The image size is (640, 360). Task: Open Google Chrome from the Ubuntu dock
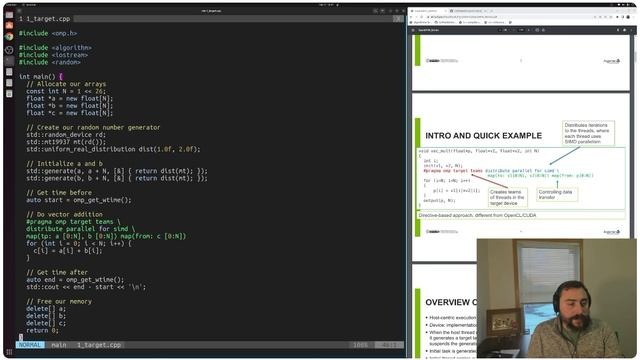click(9, 36)
